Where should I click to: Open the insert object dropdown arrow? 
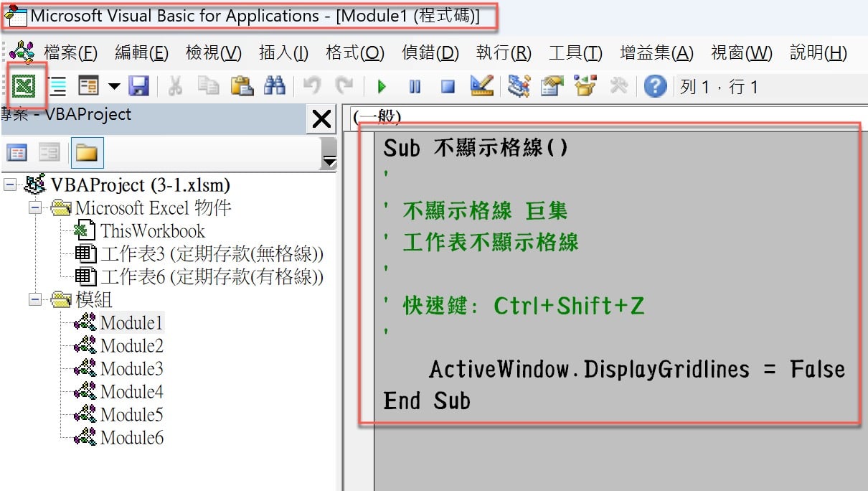point(114,87)
